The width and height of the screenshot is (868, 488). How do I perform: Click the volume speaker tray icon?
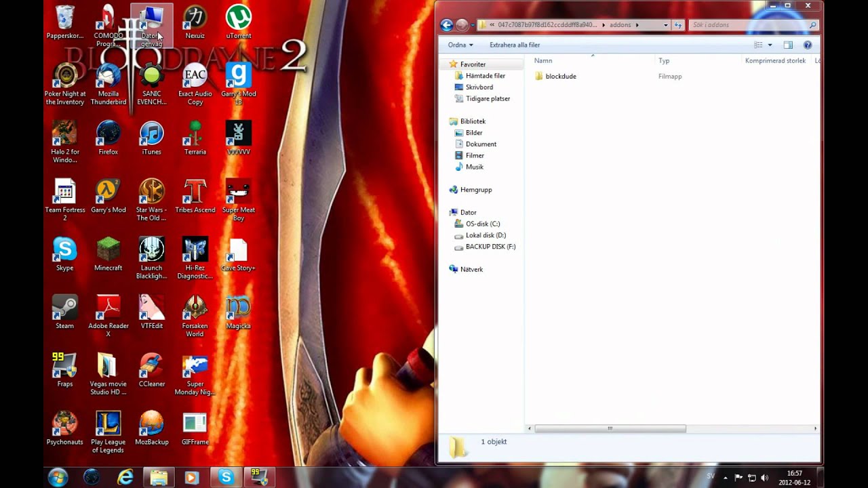766,478
